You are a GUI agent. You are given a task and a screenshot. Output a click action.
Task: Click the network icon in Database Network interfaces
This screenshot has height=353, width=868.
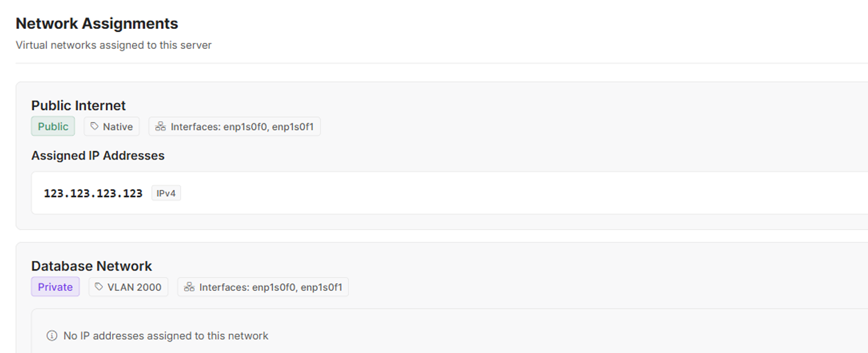[x=189, y=287]
